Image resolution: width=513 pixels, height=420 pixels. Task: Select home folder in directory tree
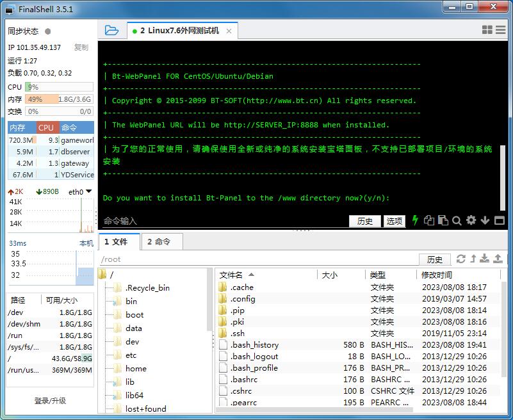pos(136,368)
